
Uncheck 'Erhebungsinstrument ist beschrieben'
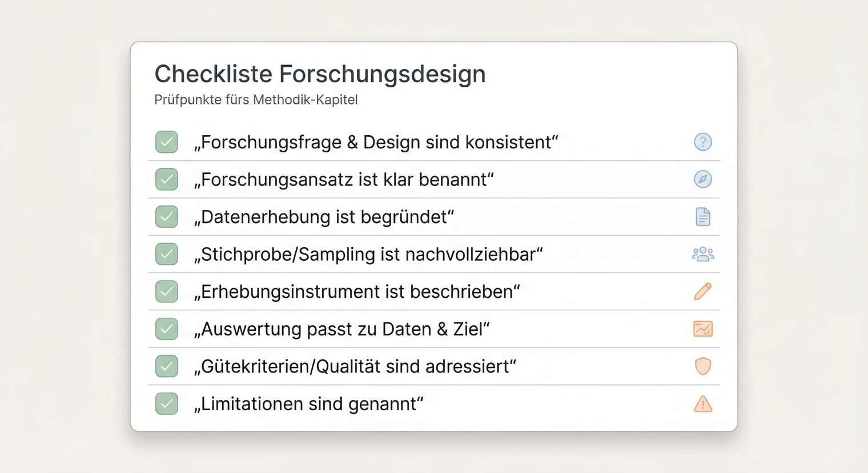tap(166, 292)
